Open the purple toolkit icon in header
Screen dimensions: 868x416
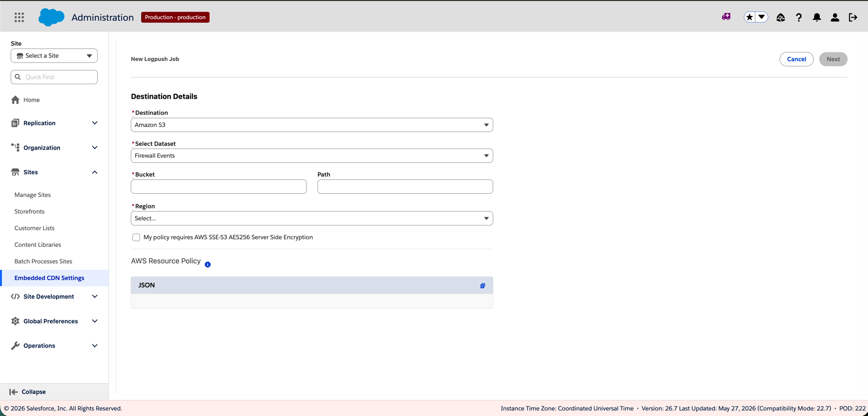pos(726,17)
